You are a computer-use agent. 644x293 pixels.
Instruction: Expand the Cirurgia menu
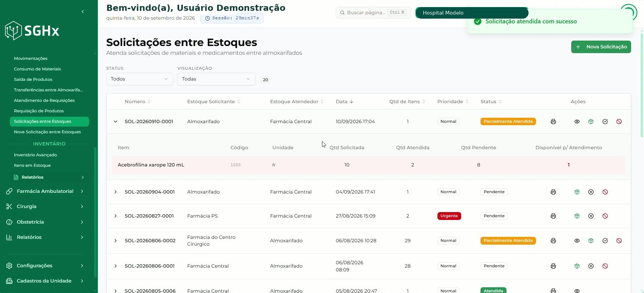pyautogui.click(x=45, y=206)
